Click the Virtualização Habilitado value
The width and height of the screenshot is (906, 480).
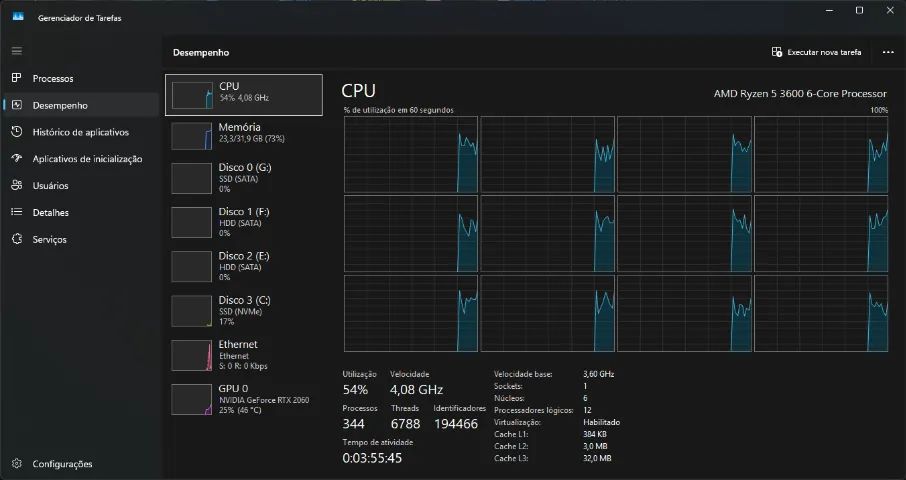601,422
